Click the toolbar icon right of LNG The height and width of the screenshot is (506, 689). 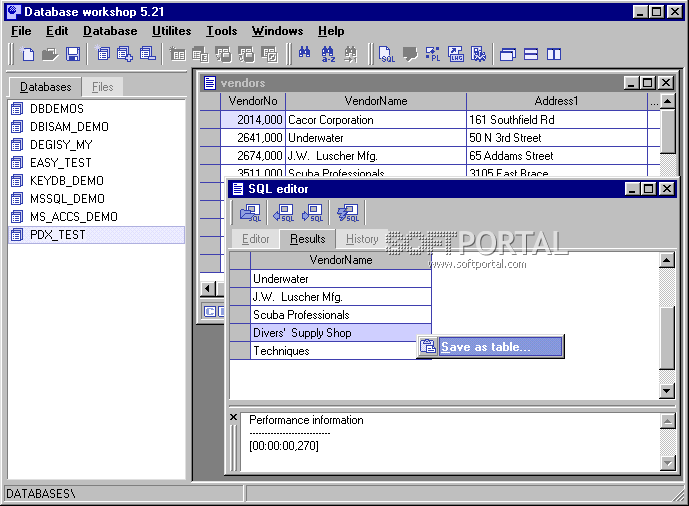tap(479, 54)
